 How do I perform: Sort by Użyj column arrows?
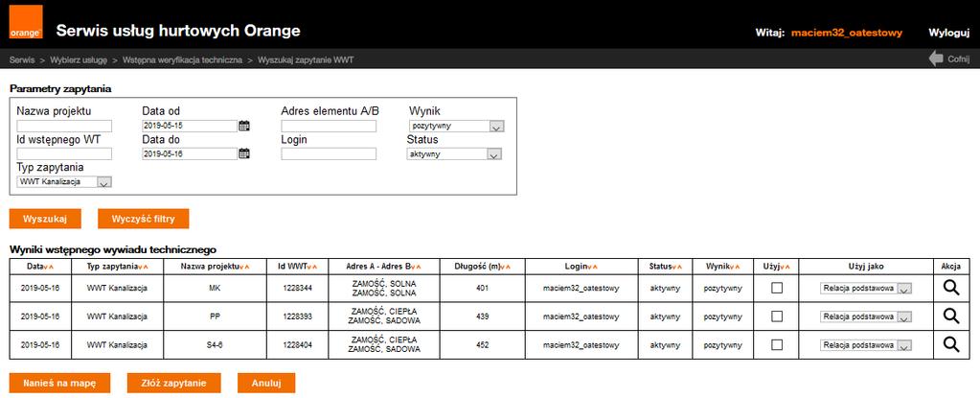point(786,267)
